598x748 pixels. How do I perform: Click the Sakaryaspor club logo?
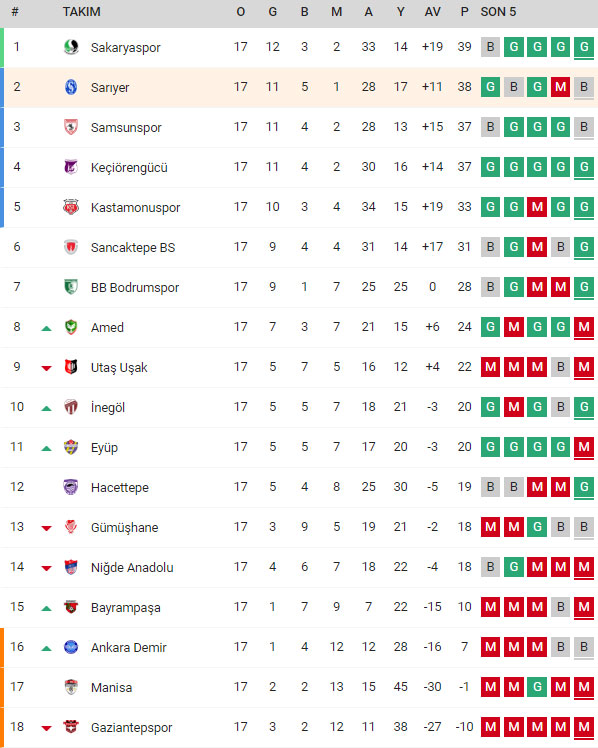click(x=71, y=47)
